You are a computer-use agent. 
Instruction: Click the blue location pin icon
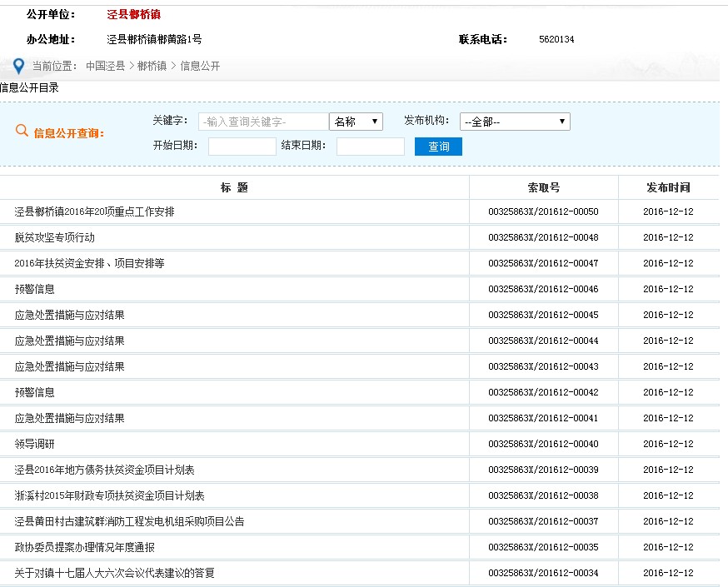point(18,67)
